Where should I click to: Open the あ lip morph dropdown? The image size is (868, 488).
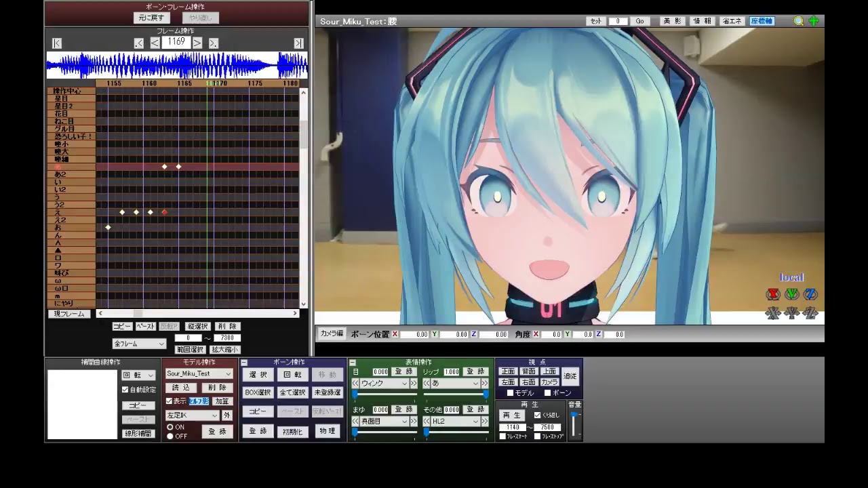click(455, 384)
